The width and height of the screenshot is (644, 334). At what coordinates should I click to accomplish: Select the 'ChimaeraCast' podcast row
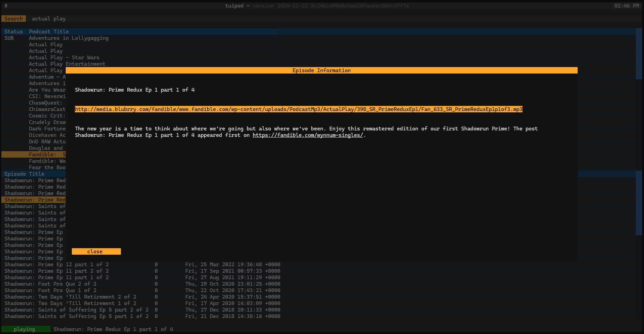47,109
